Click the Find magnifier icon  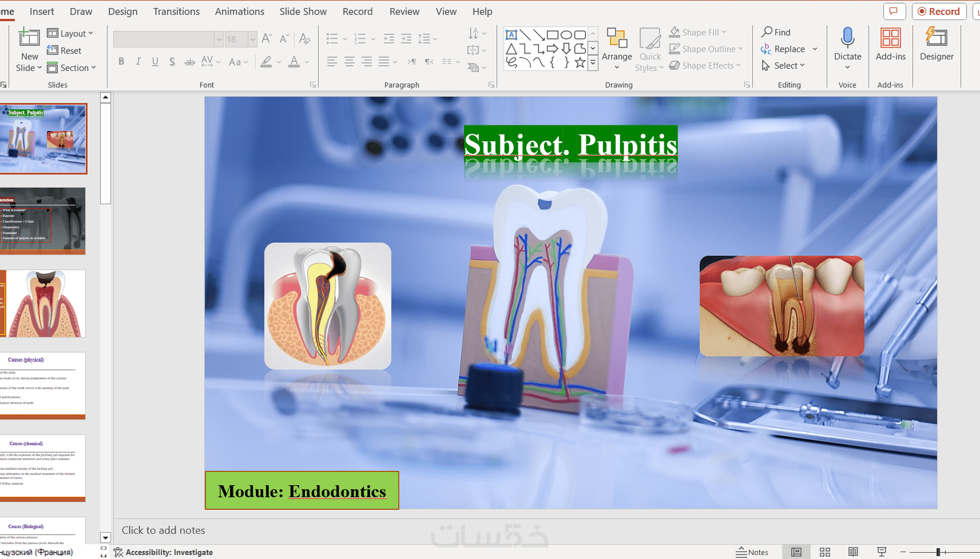(767, 32)
